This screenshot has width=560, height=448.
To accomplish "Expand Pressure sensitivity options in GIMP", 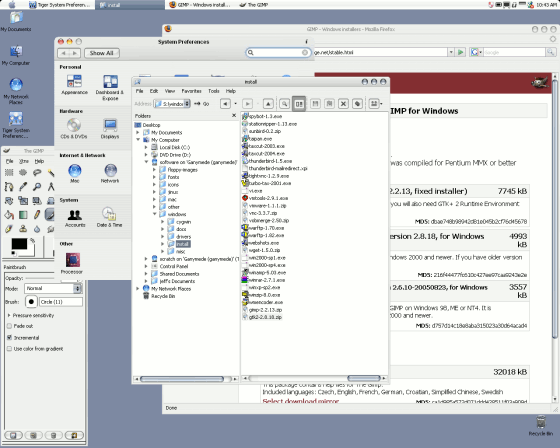I will click(9, 315).
